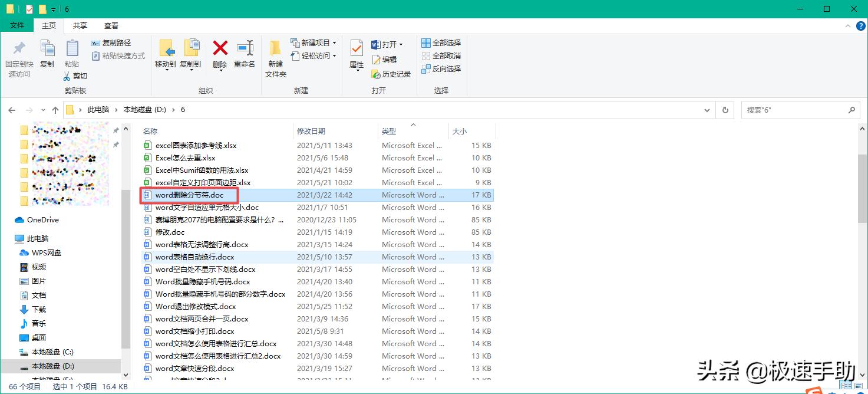Switch to the Share (共享) tab
The width and height of the screenshot is (868, 394).
(x=80, y=26)
